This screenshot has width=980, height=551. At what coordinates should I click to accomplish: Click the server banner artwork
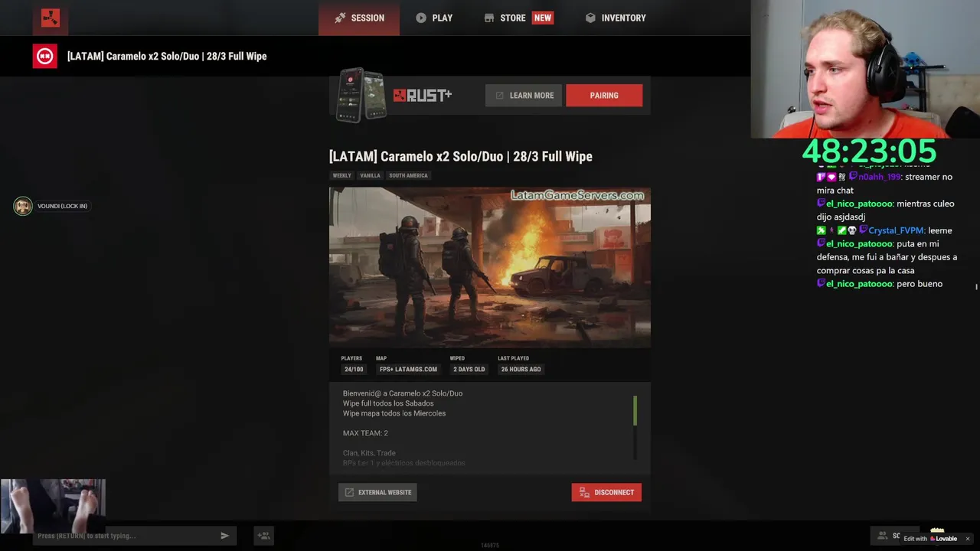point(490,267)
